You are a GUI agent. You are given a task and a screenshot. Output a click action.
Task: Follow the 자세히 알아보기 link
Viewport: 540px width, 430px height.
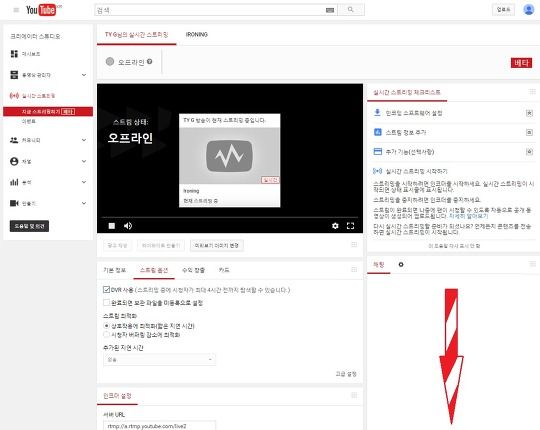[468, 216]
